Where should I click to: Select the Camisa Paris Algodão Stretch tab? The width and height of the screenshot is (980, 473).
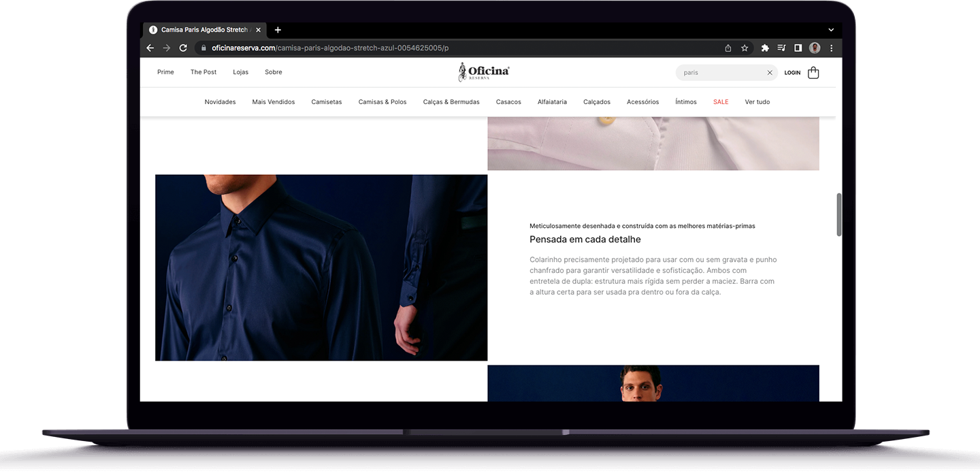coord(204,30)
